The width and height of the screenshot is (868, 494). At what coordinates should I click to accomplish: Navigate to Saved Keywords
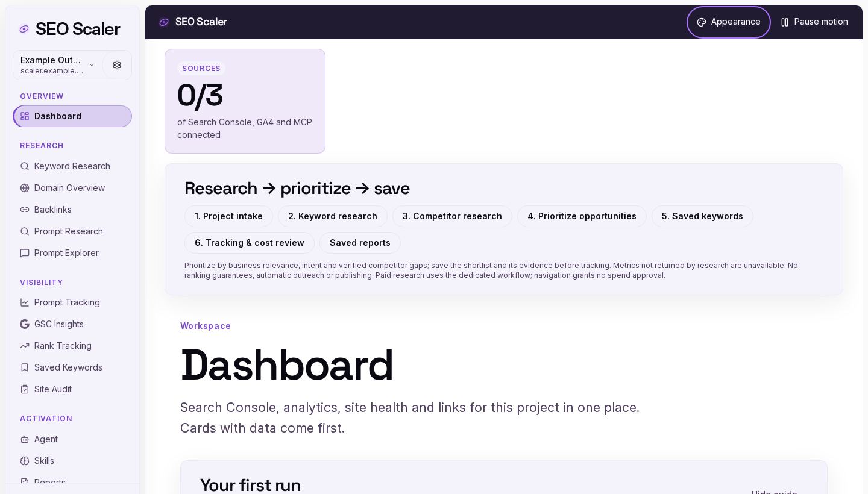pyautogui.click(x=72, y=367)
